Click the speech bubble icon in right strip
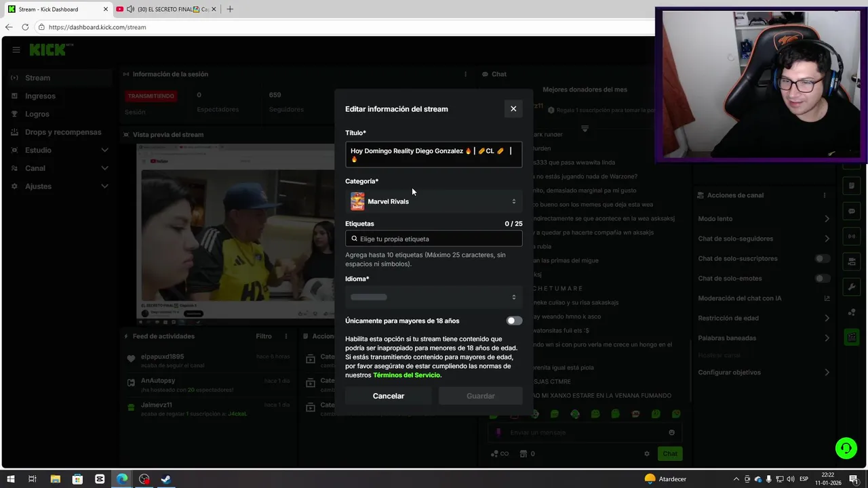Screen dimensions: 868x488 tap(852, 211)
